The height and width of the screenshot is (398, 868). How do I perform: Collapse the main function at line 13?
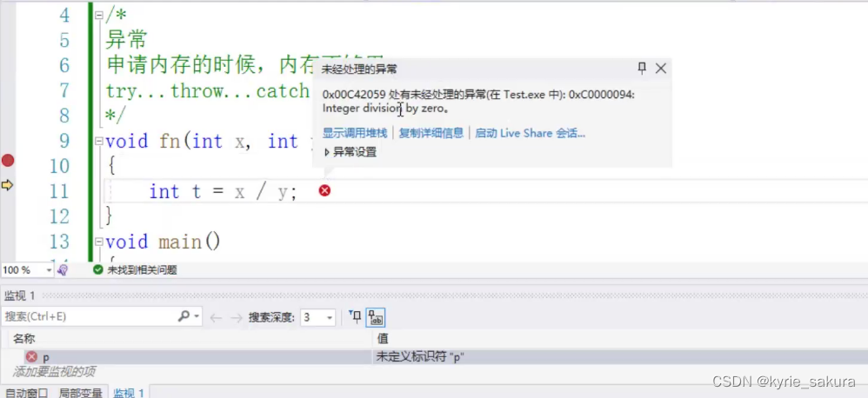[98, 242]
